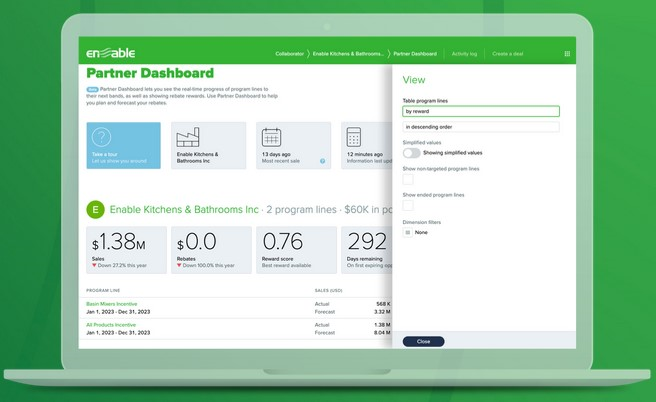Click the Enable logo in header
The width and height of the screenshot is (656, 402).
coord(110,53)
